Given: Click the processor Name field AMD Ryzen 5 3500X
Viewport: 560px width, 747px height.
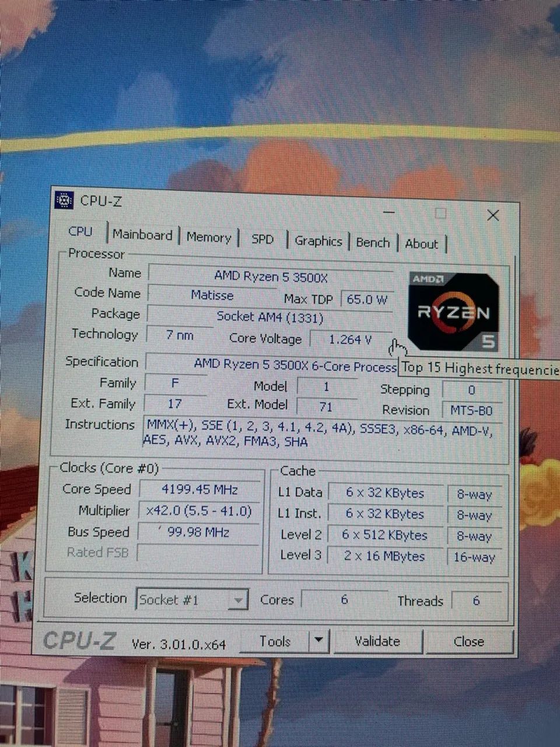Looking at the screenshot, I should (271, 276).
